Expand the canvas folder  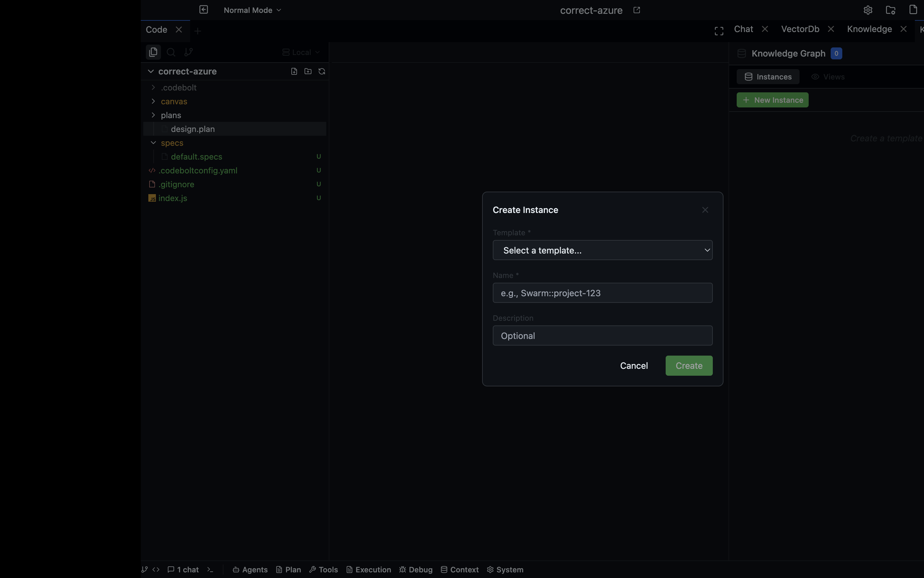tap(173, 101)
